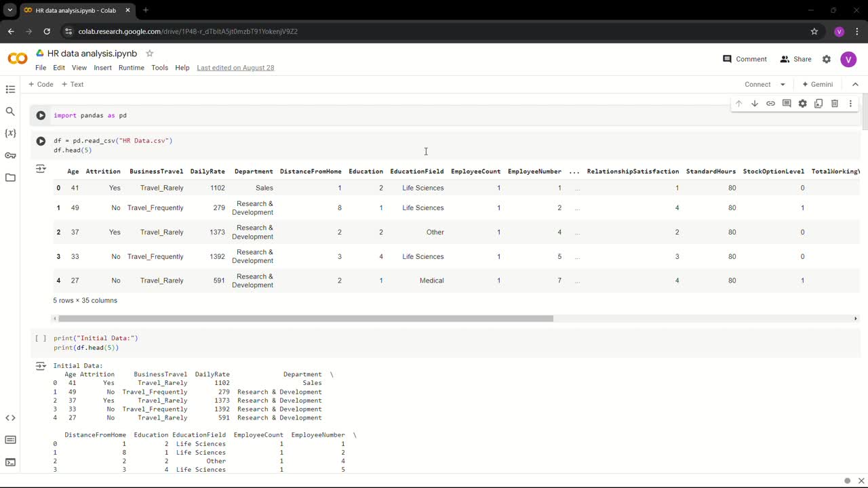Open the Secrets key panel
Screen dimensions: 868x488
pos(10,155)
